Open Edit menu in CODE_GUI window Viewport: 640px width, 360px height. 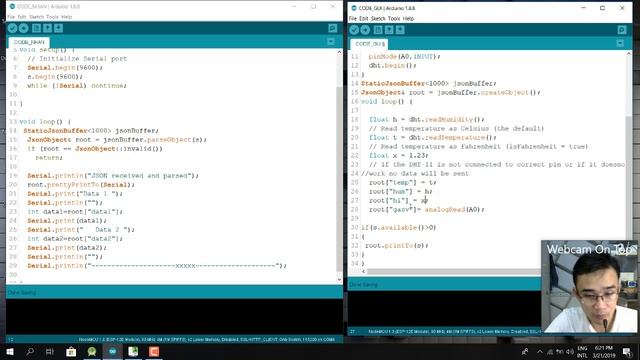pyautogui.click(x=364, y=18)
